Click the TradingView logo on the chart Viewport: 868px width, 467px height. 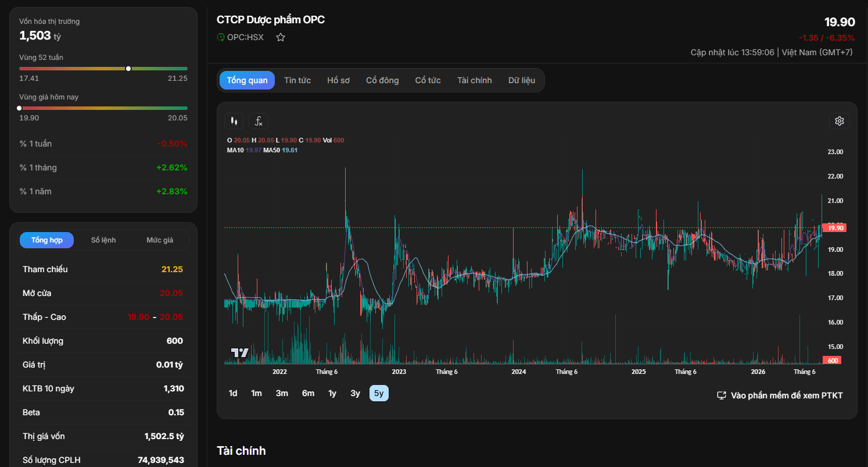[x=240, y=352]
